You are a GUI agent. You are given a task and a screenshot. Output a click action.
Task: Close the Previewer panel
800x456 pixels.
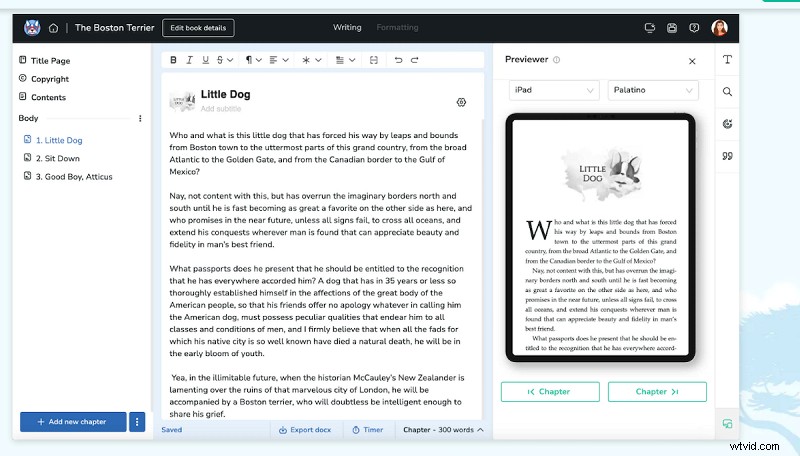tap(692, 61)
